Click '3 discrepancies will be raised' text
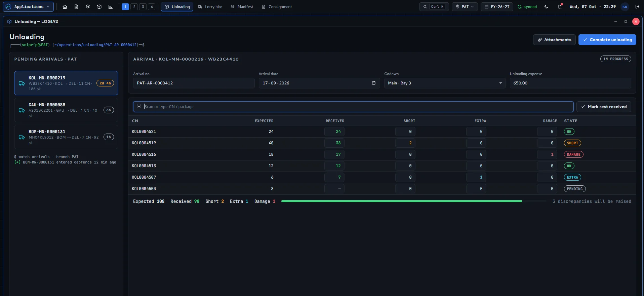 (x=592, y=201)
